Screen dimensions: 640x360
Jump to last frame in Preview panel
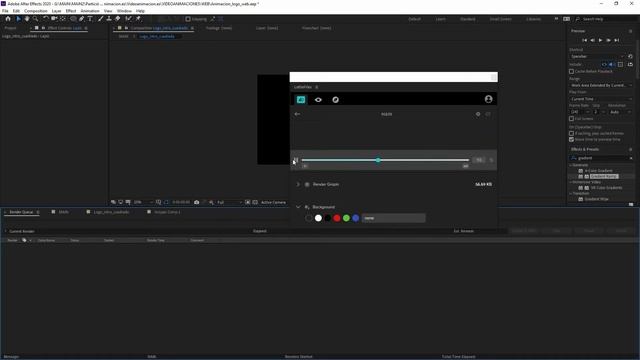[617, 40]
